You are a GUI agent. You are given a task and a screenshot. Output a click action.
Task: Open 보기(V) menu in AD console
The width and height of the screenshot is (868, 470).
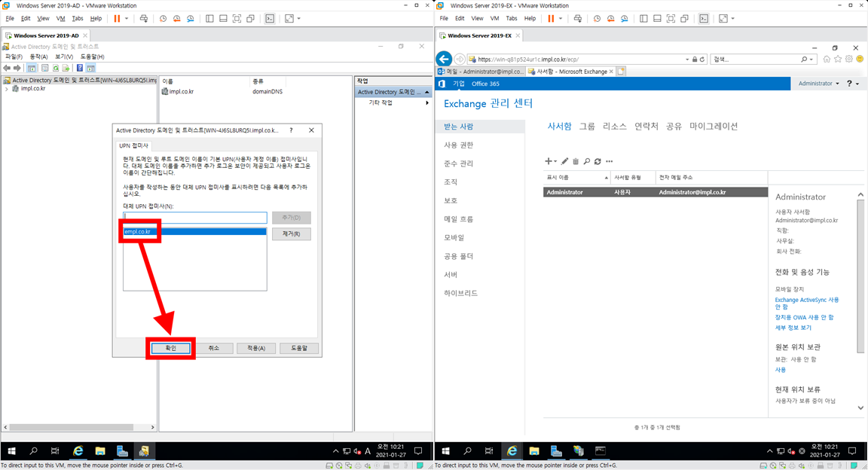(64, 56)
